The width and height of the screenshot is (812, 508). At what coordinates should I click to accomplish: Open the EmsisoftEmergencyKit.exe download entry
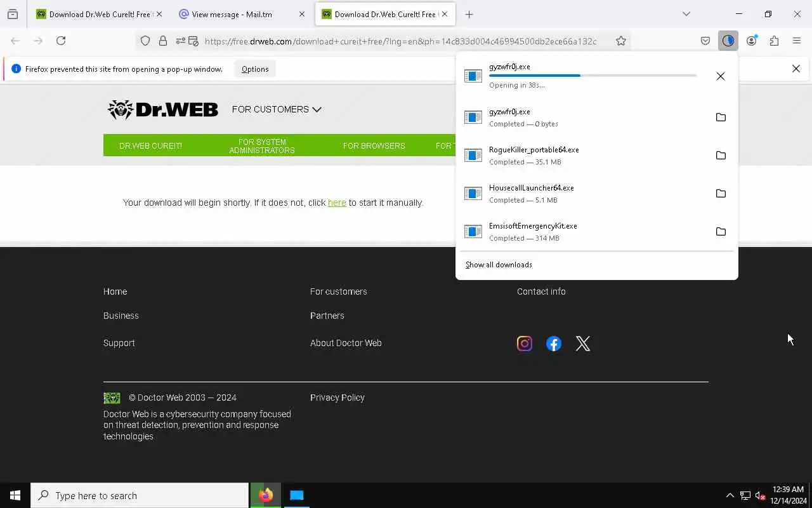click(x=584, y=232)
